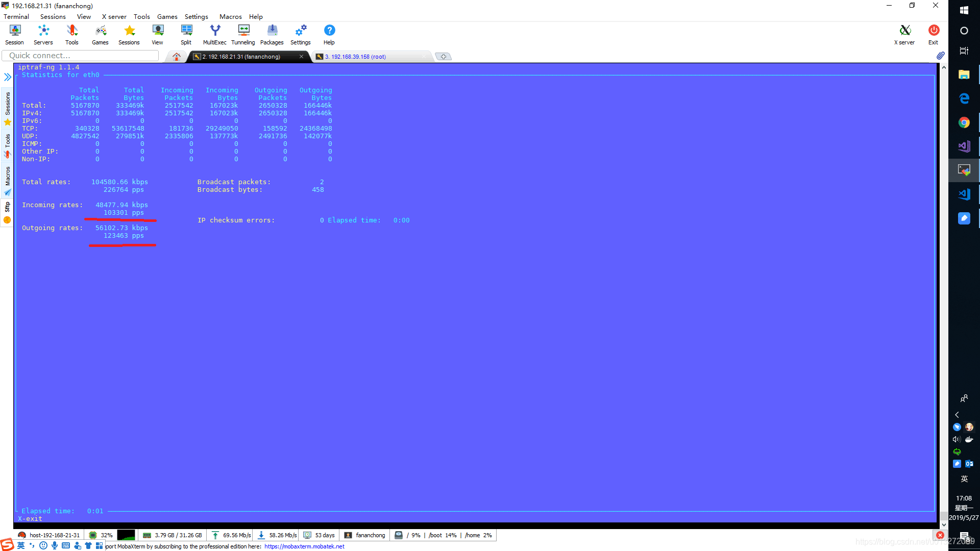Open the Servers toolbar icon
Screen dimensions: 980x551
pos(43,35)
